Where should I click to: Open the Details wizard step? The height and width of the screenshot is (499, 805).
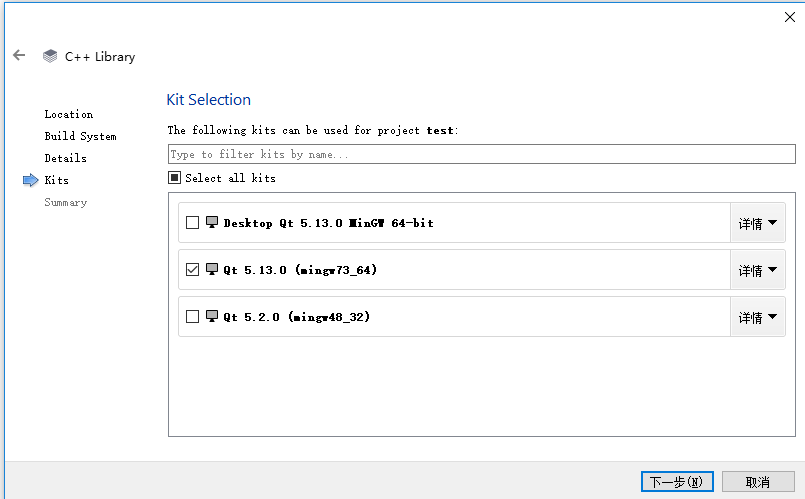click(x=65, y=159)
